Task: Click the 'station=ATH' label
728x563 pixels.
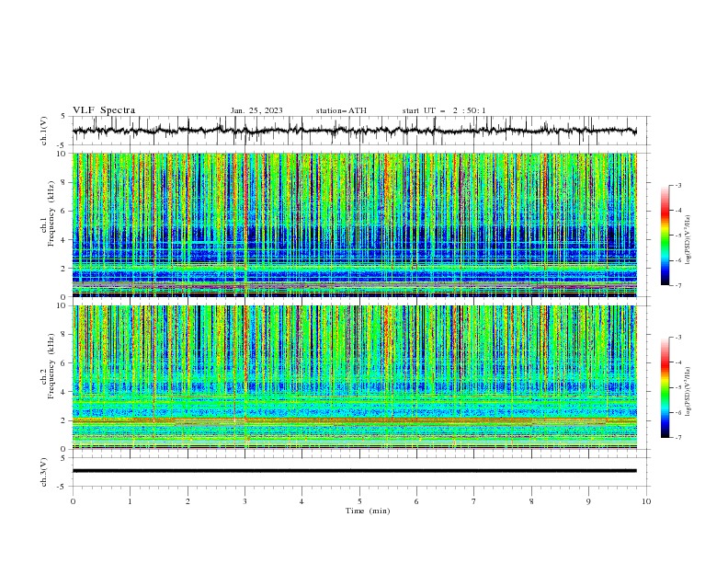Action: coord(341,110)
